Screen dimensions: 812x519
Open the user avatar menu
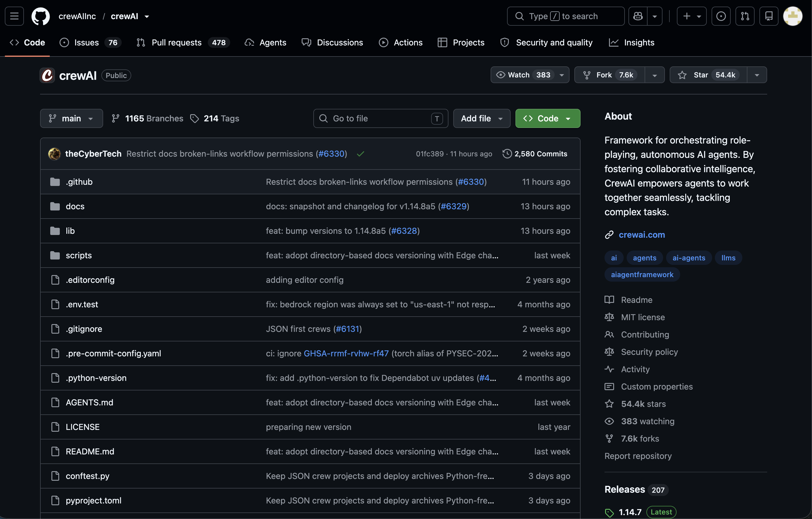click(x=793, y=16)
